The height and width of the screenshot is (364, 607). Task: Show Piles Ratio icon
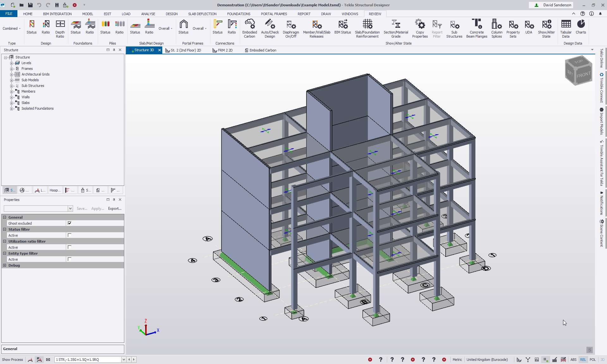tap(120, 27)
